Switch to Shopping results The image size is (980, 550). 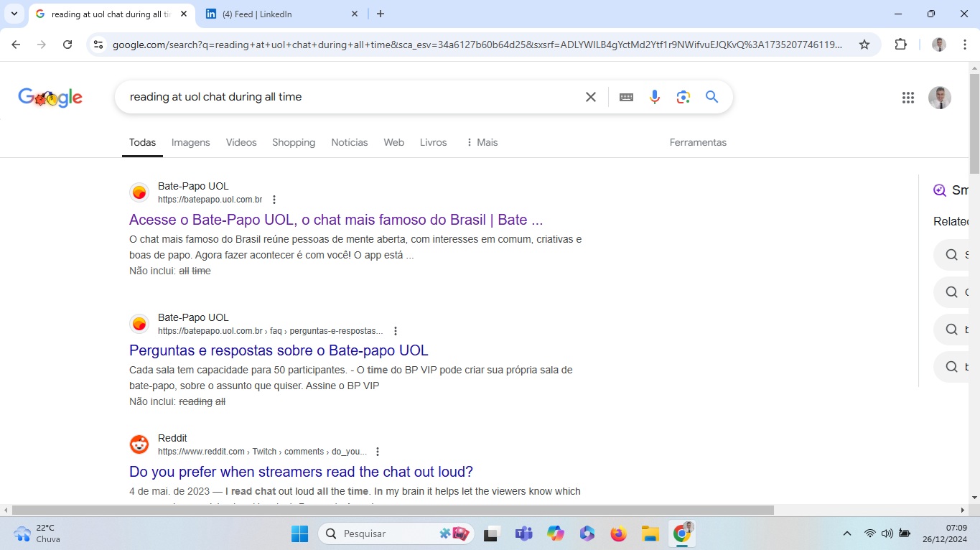294,142
